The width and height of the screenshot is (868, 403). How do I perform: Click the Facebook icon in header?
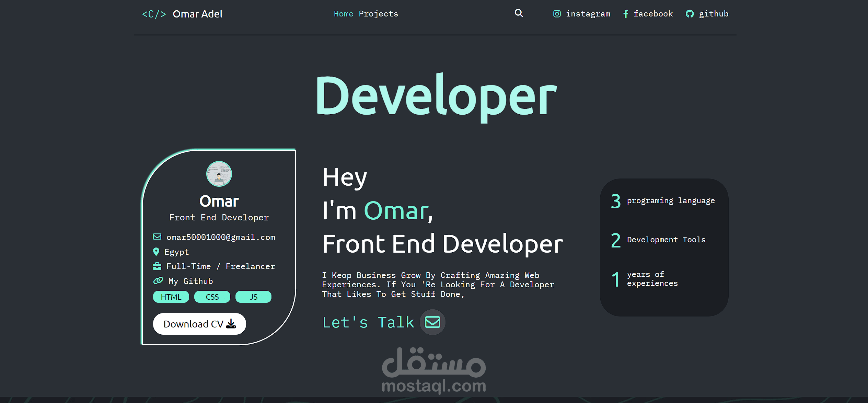(x=625, y=14)
